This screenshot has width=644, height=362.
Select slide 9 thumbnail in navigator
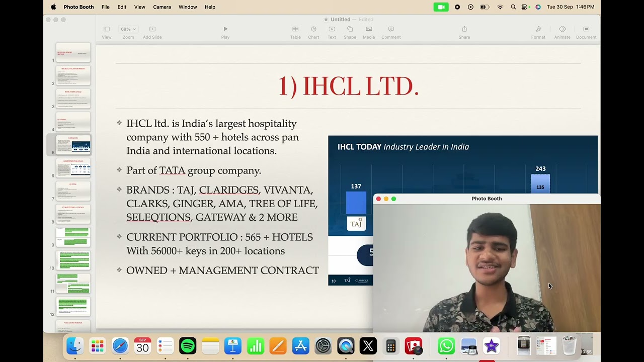73,238
